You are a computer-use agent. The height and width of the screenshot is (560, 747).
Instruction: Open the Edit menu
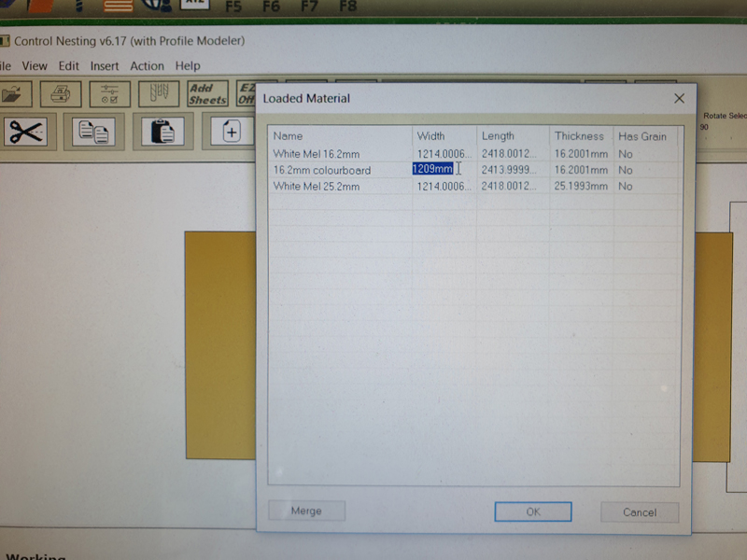(69, 66)
